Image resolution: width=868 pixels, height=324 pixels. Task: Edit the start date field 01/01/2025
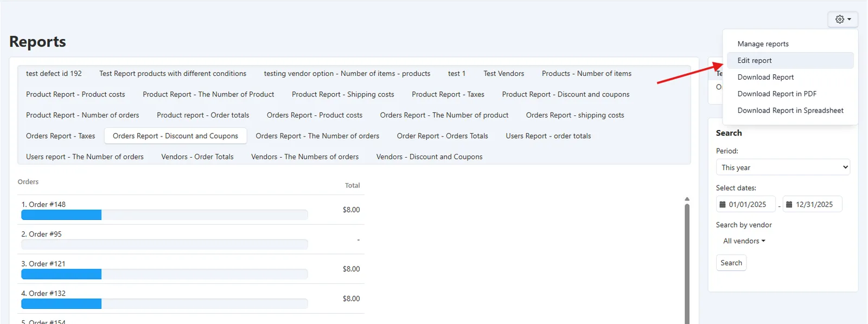coord(746,204)
